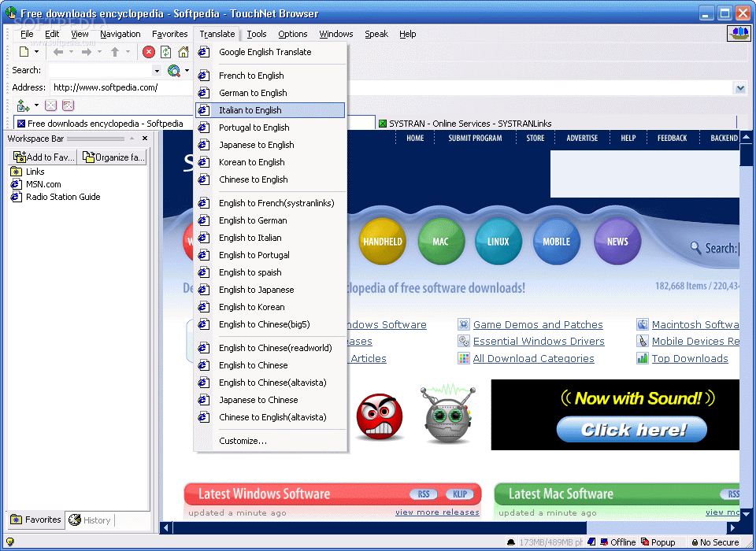Switch to Favorites tab in Workspace Bar
This screenshot has width=756, height=551.
tap(36, 520)
